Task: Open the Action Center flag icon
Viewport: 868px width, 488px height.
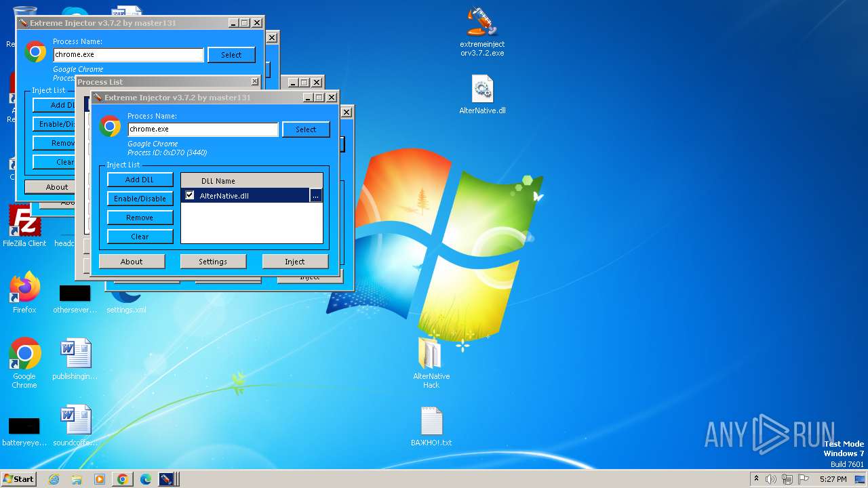Action: tap(804, 479)
